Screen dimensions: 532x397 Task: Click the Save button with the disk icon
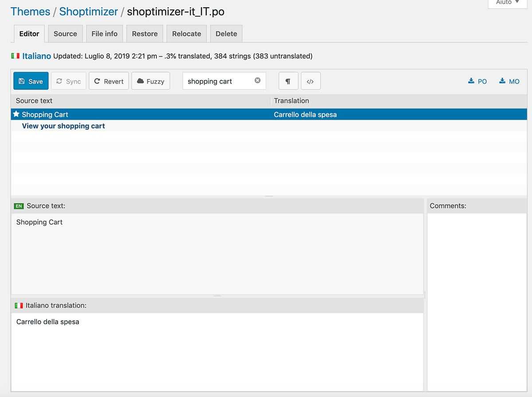pos(31,81)
